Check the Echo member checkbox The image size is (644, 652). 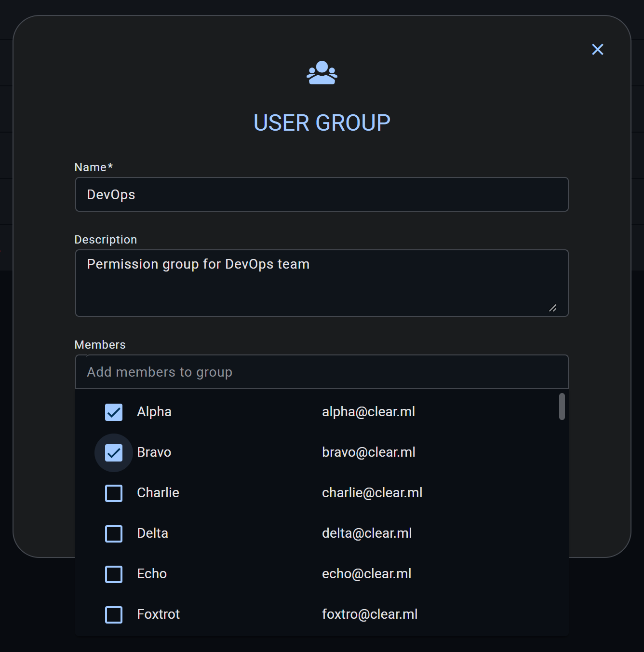click(114, 574)
